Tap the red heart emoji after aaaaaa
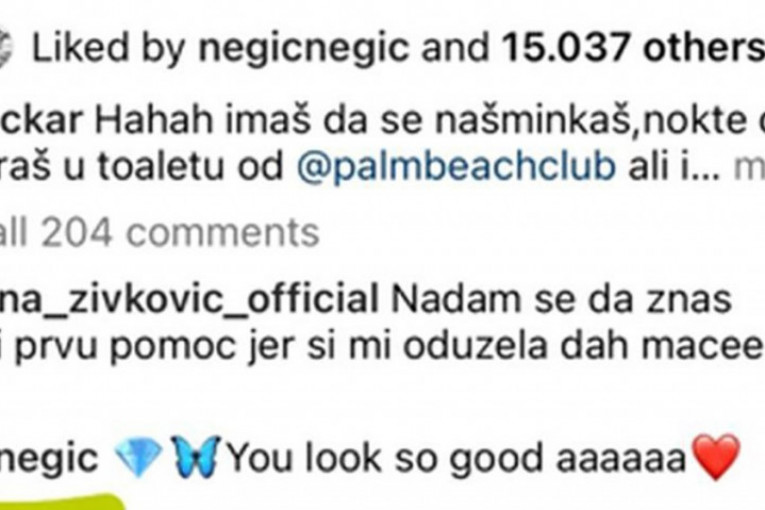This screenshot has height=510, width=765. click(x=717, y=457)
